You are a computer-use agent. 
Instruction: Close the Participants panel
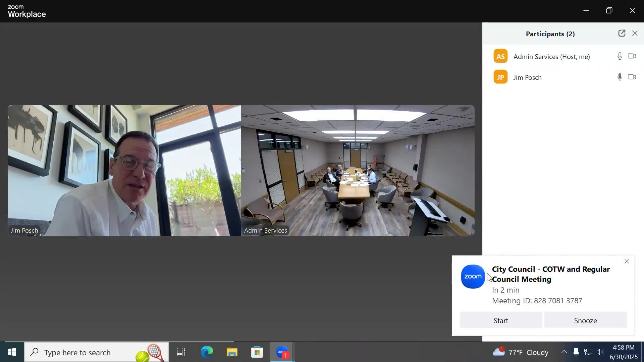(635, 33)
